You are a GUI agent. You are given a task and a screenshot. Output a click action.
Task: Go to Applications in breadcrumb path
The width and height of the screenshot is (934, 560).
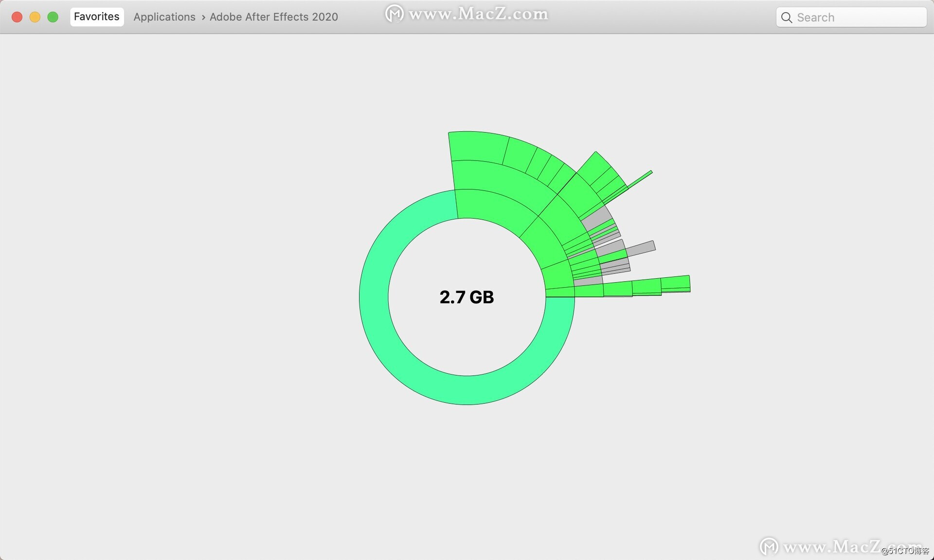click(x=164, y=17)
